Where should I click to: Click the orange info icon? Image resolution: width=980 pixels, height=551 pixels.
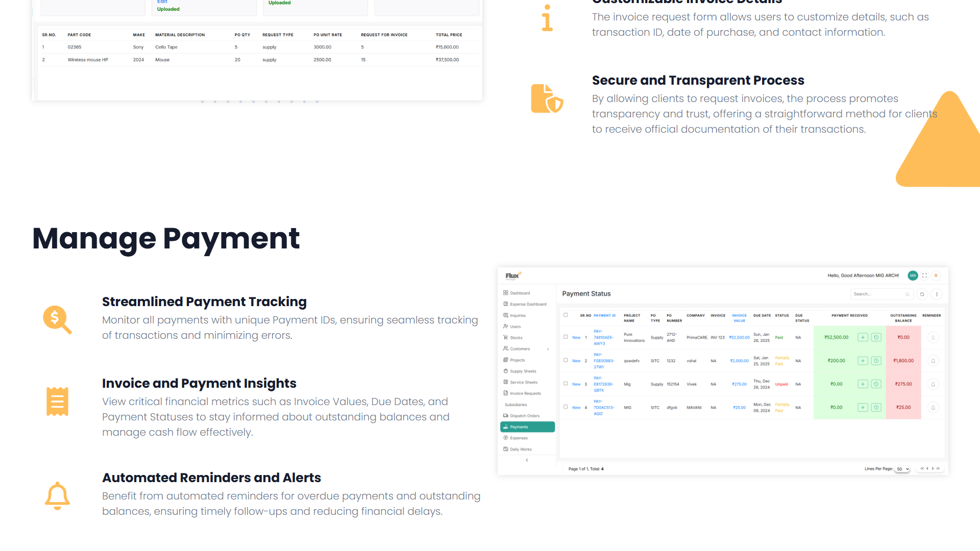[x=547, y=18]
